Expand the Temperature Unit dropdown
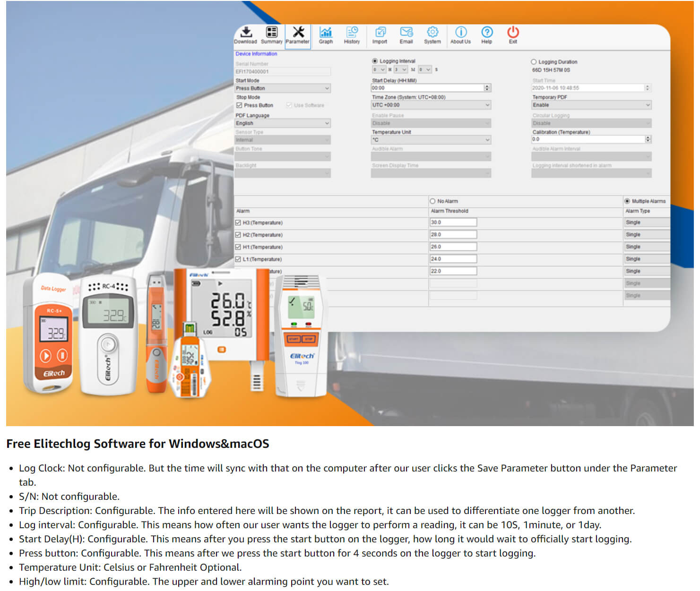 coord(431,140)
